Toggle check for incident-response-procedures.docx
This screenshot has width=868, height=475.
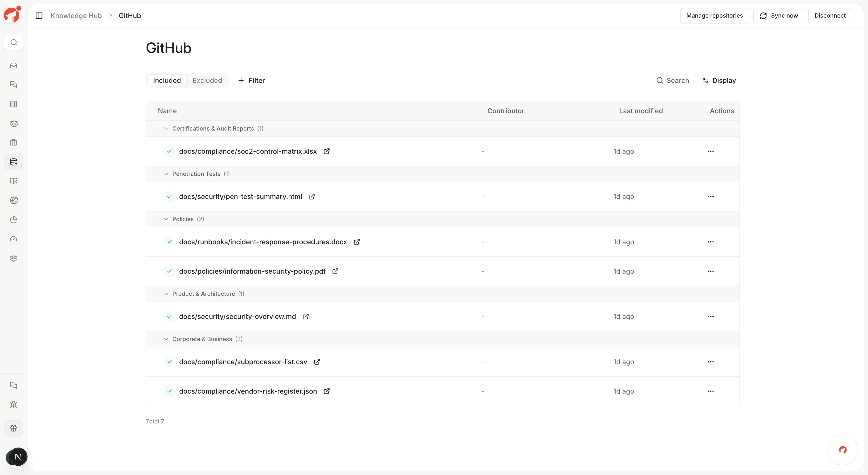coord(170,242)
